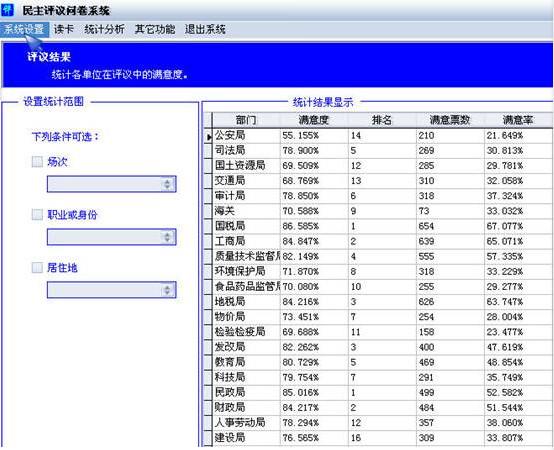Click the 76.565% satisfaction value
The width and height of the screenshot is (554, 450).
tap(300, 438)
